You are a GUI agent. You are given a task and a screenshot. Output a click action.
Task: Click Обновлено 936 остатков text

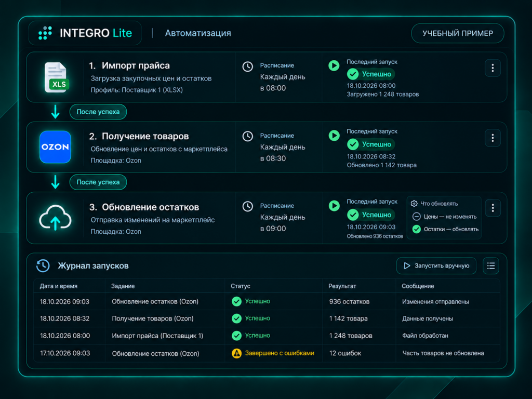coord(375,236)
